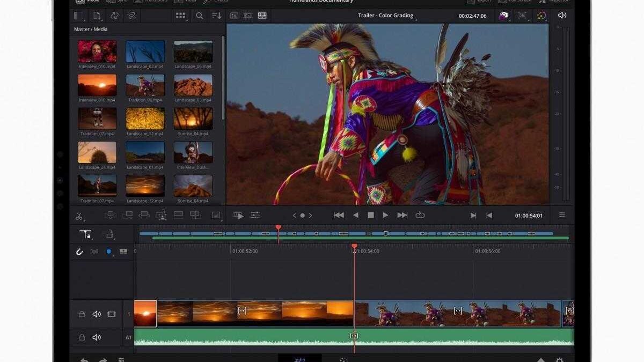
Task: Expand the media pool sort options
Action: click(216, 16)
